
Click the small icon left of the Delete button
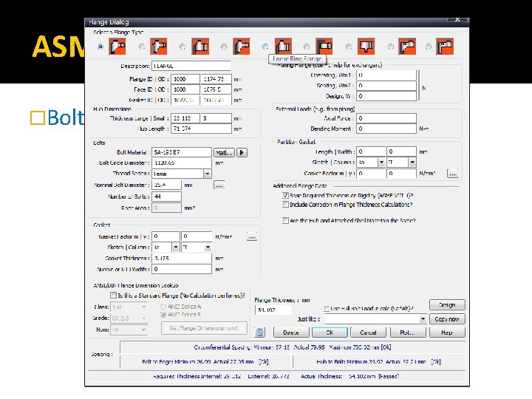tap(259, 332)
